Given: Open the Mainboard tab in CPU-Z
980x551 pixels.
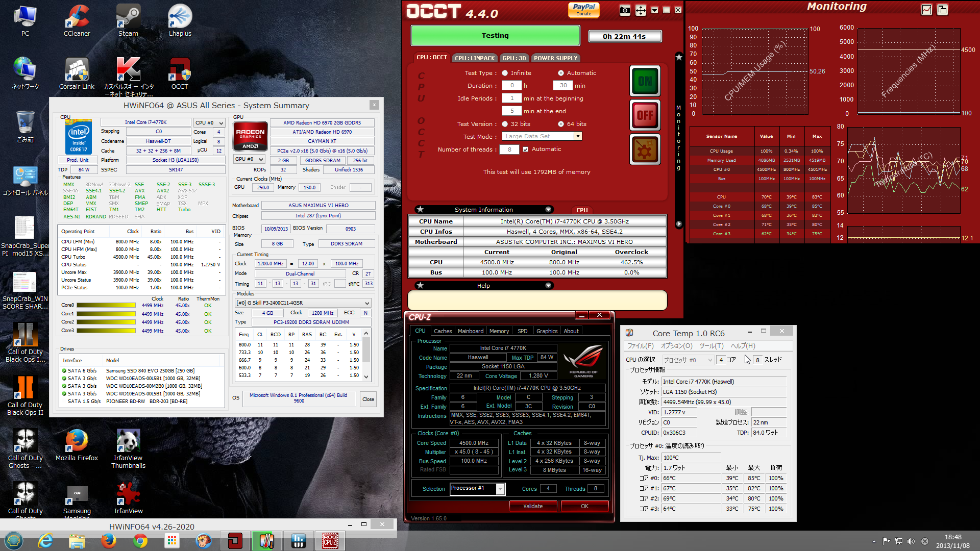Looking at the screenshot, I should 470,331.
